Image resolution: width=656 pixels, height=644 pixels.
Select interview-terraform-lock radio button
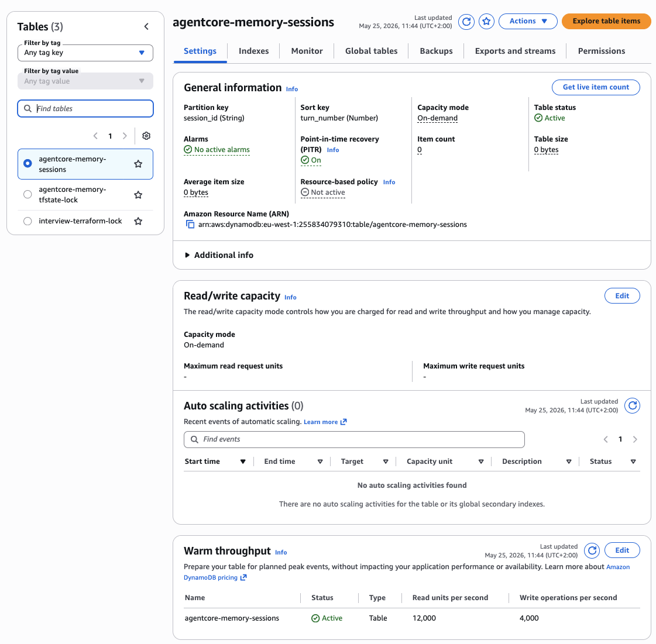(28, 221)
